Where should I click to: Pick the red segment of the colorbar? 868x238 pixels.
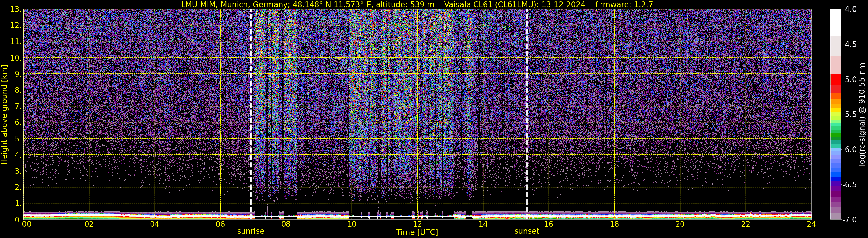click(835, 79)
